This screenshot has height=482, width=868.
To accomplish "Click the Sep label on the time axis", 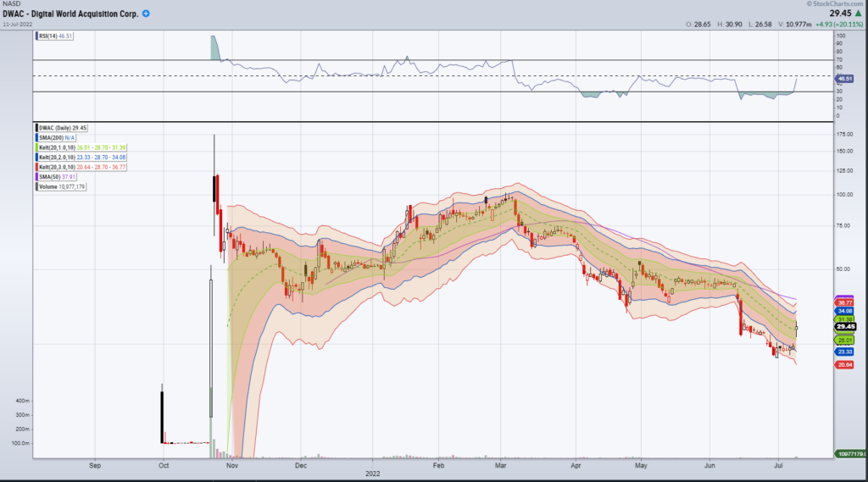I will (x=95, y=465).
